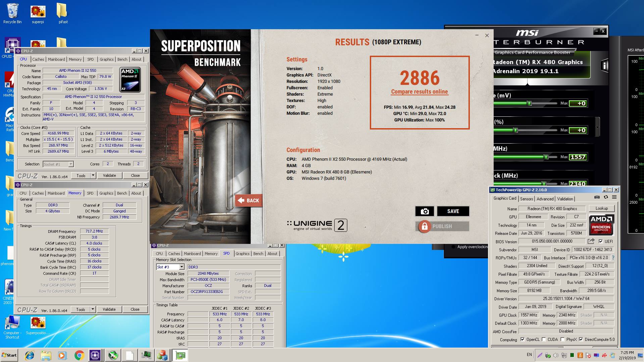Open Google Chrome from the taskbar

coord(79,355)
